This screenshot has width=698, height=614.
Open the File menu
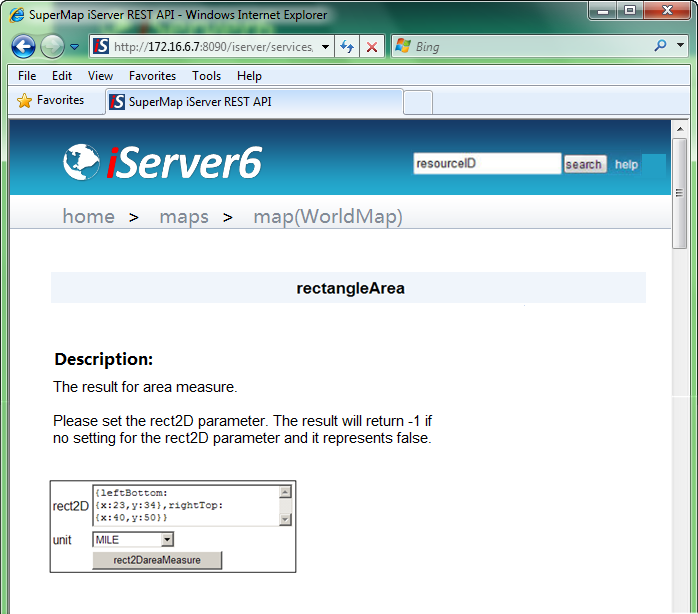coord(27,76)
